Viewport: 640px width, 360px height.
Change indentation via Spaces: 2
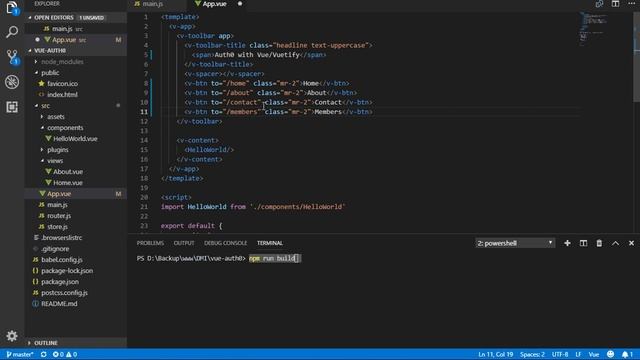tap(532, 354)
